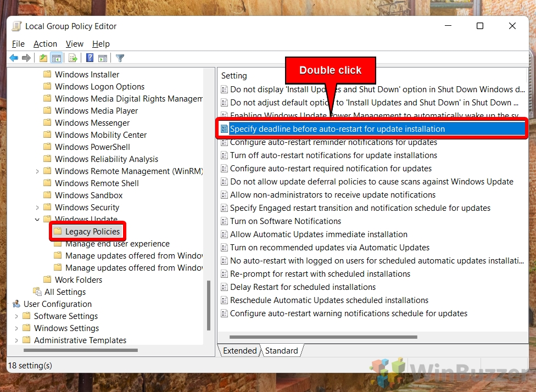
Task: Switch to the Standard tab
Action: pyautogui.click(x=282, y=351)
